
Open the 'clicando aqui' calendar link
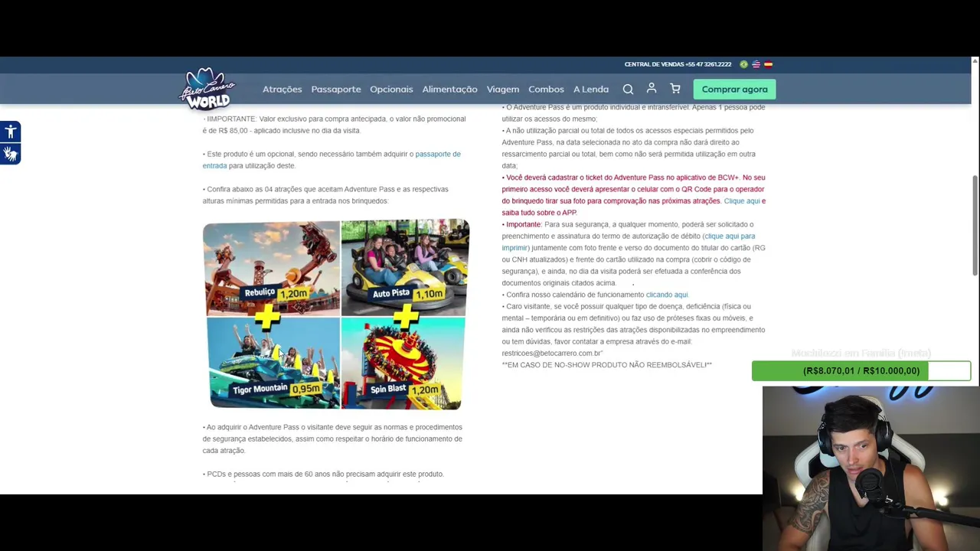tap(667, 295)
